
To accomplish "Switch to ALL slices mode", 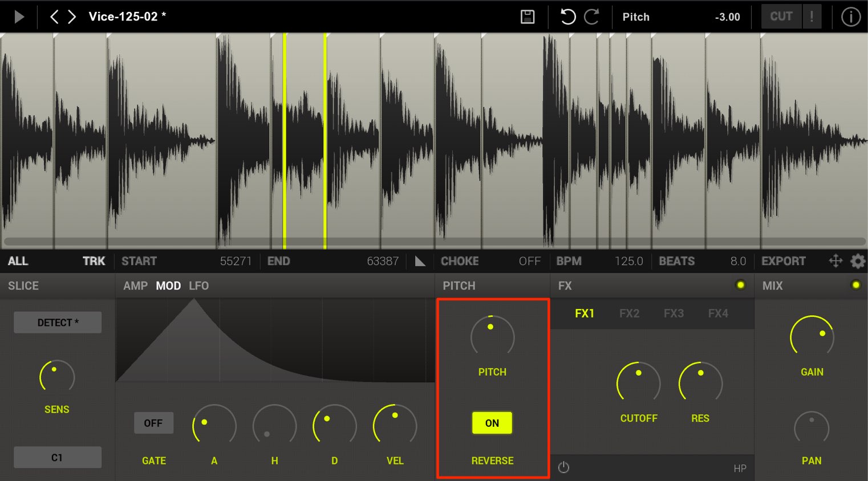I will coord(18,261).
